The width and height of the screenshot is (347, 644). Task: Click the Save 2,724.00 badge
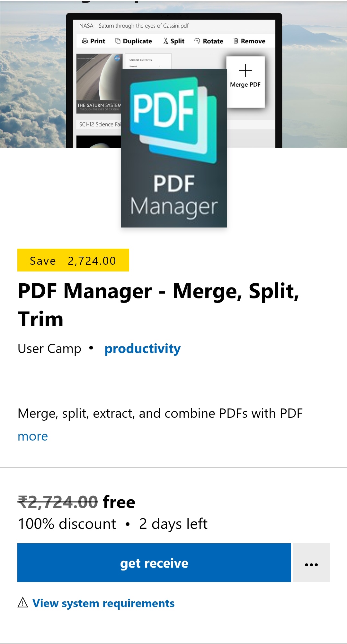73,261
